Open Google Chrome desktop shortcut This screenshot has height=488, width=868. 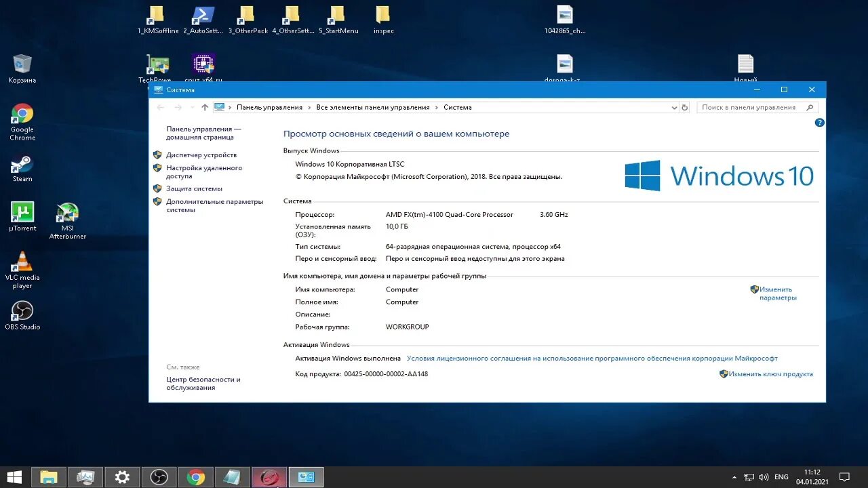tap(22, 123)
